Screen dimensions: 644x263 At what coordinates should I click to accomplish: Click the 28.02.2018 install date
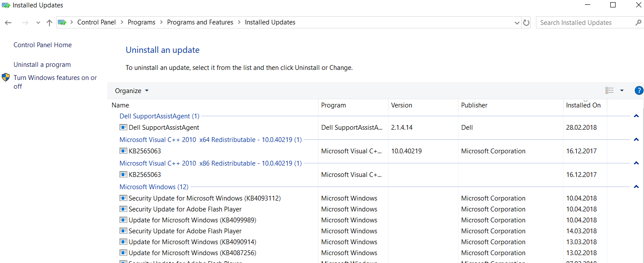[581, 128]
